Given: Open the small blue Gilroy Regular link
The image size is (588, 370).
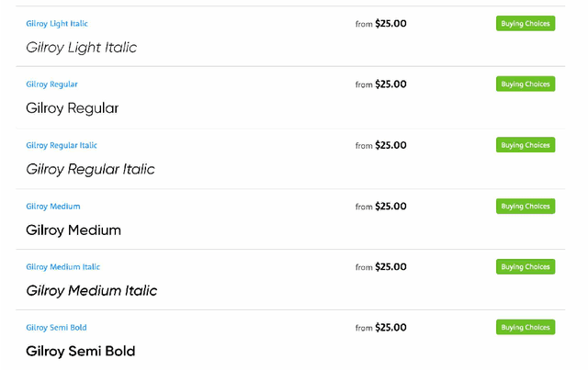Looking at the screenshot, I should pyautogui.click(x=51, y=84).
